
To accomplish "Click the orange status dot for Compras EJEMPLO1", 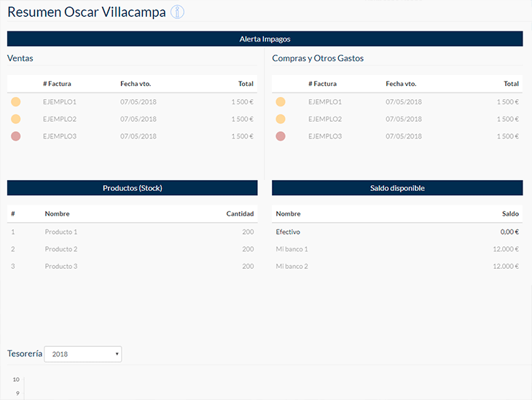I will click(281, 102).
